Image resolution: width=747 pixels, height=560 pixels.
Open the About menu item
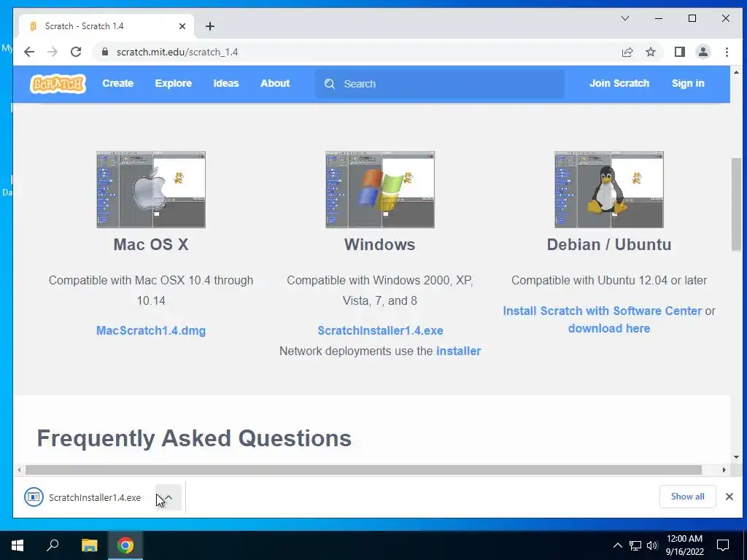pos(275,83)
